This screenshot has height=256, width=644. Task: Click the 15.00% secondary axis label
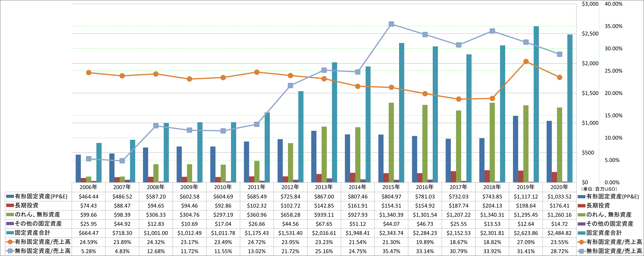614,115
